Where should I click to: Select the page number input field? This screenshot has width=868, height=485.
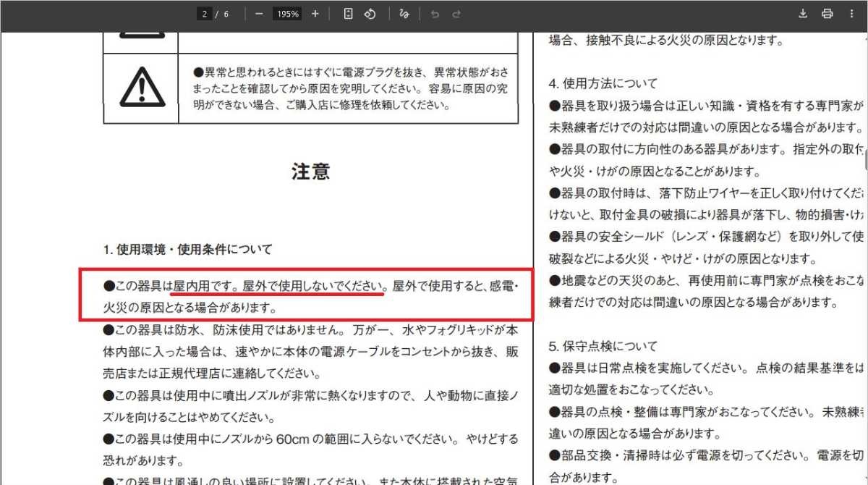tap(205, 14)
